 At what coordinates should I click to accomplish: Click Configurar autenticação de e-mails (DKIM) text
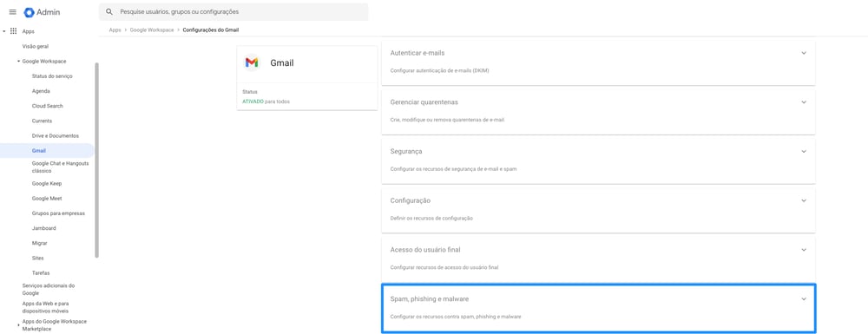tap(439, 71)
